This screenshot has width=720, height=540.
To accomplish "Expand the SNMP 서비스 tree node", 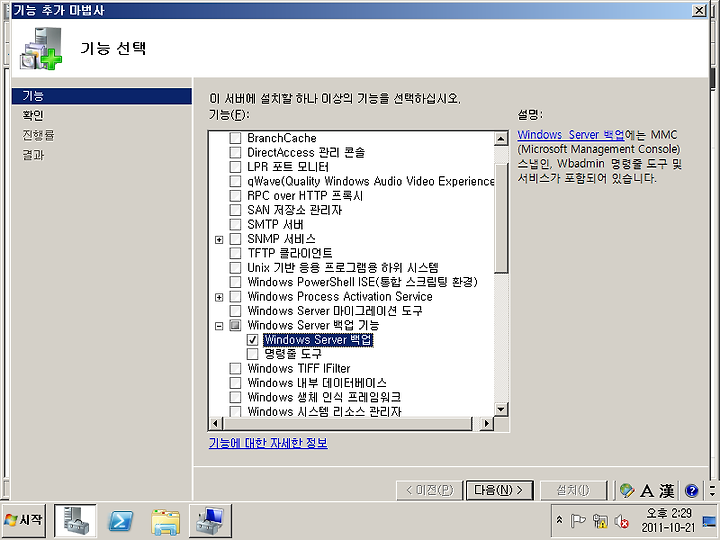I will (219, 240).
